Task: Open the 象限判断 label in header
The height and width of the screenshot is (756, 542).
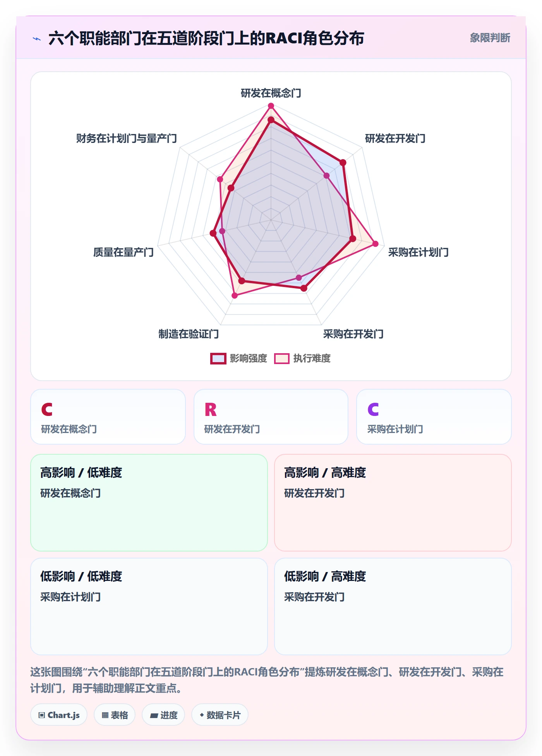Action: pyautogui.click(x=490, y=38)
